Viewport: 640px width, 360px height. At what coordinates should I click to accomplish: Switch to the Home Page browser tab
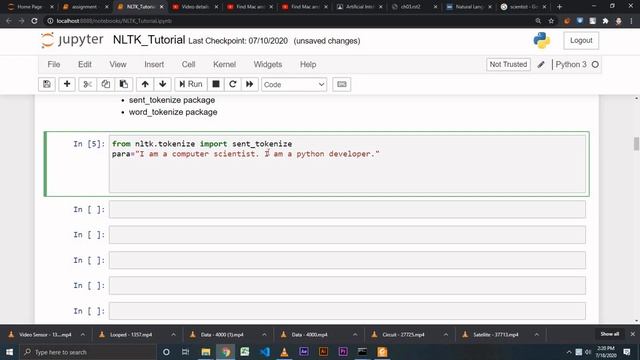pos(30,7)
